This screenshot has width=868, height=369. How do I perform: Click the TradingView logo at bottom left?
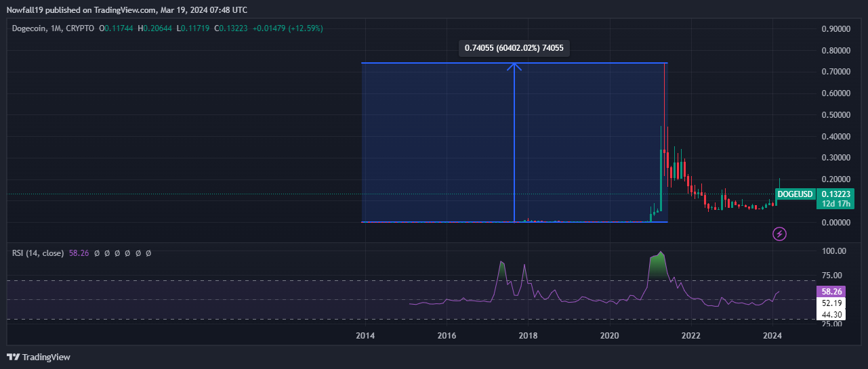39,357
